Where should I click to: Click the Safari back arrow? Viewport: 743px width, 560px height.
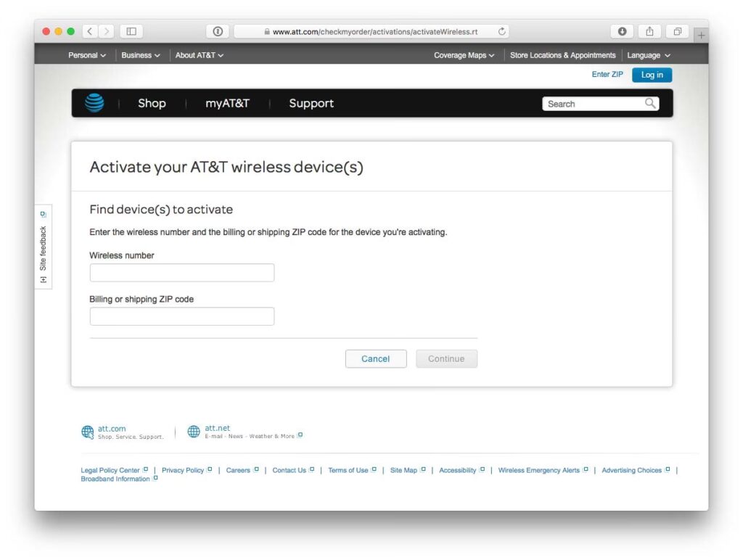pyautogui.click(x=91, y=31)
